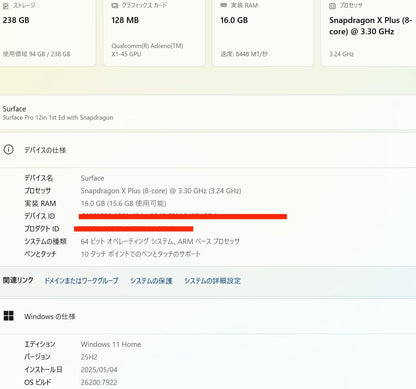Select the デバイス名 value Surface

(x=92, y=178)
